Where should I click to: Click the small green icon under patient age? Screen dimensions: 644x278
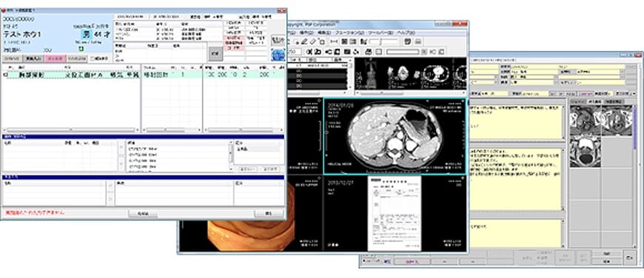tap(81, 49)
